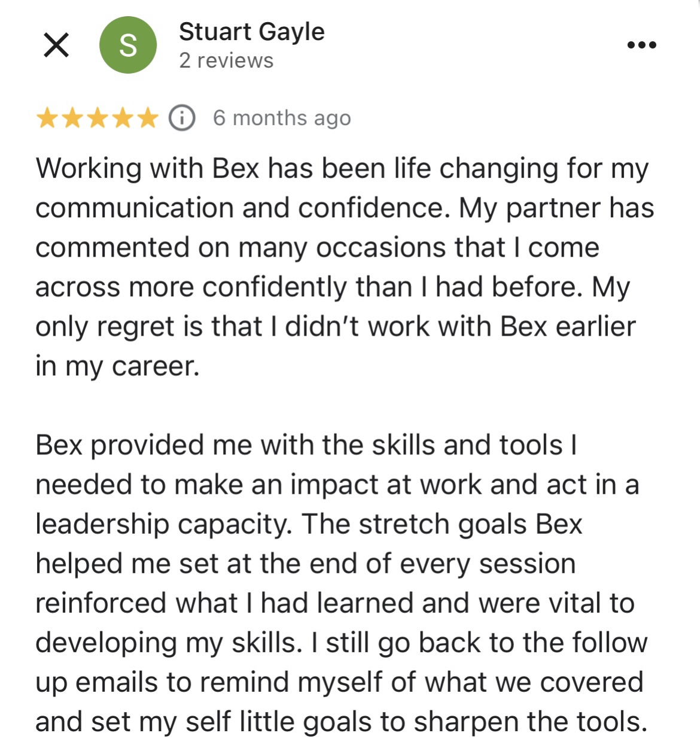Click the line ending "sharpen the tools."
Viewport: 700px width, 742px height.
pyautogui.click(x=341, y=722)
